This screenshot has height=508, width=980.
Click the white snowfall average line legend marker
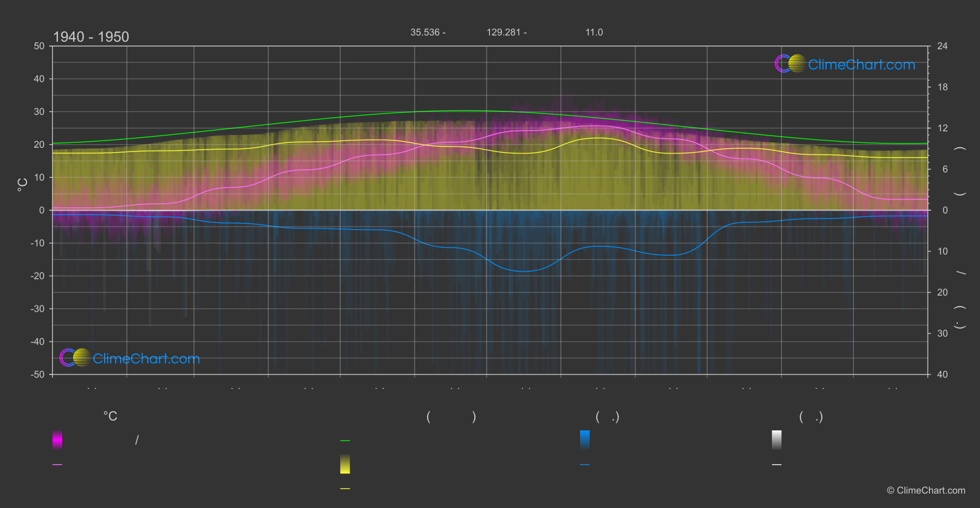click(x=777, y=465)
